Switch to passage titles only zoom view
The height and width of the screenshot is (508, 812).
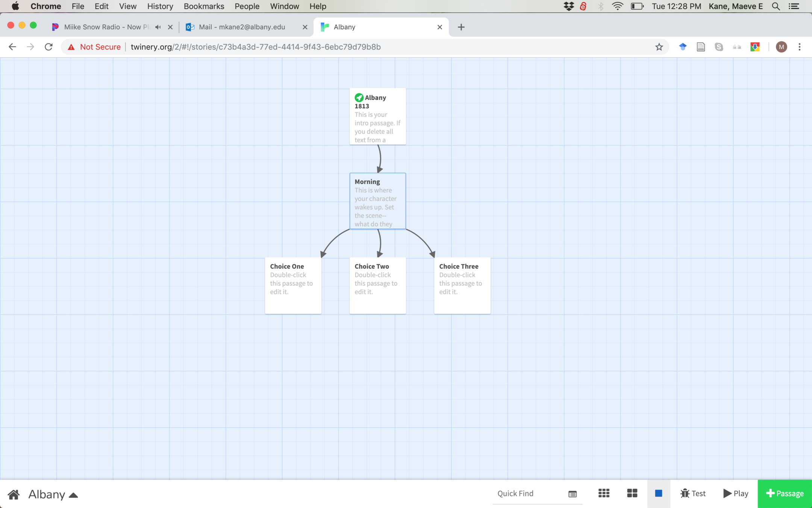click(x=632, y=493)
